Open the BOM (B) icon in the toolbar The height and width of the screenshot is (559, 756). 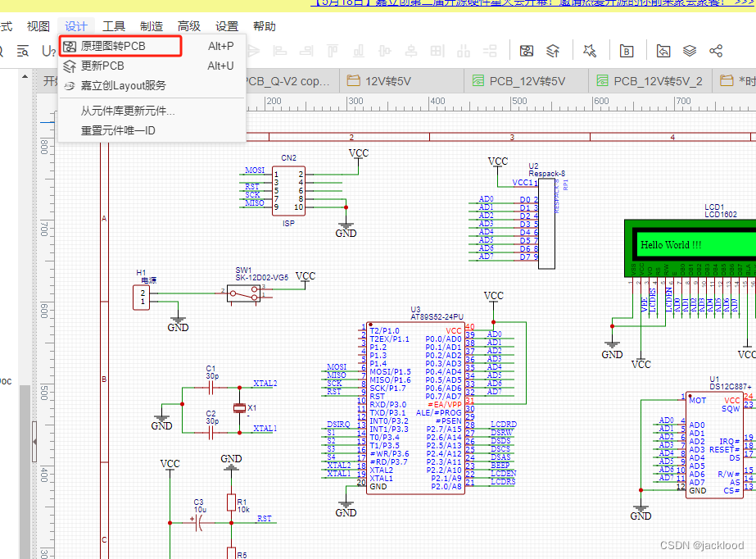pyautogui.click(x=626, y=50)
